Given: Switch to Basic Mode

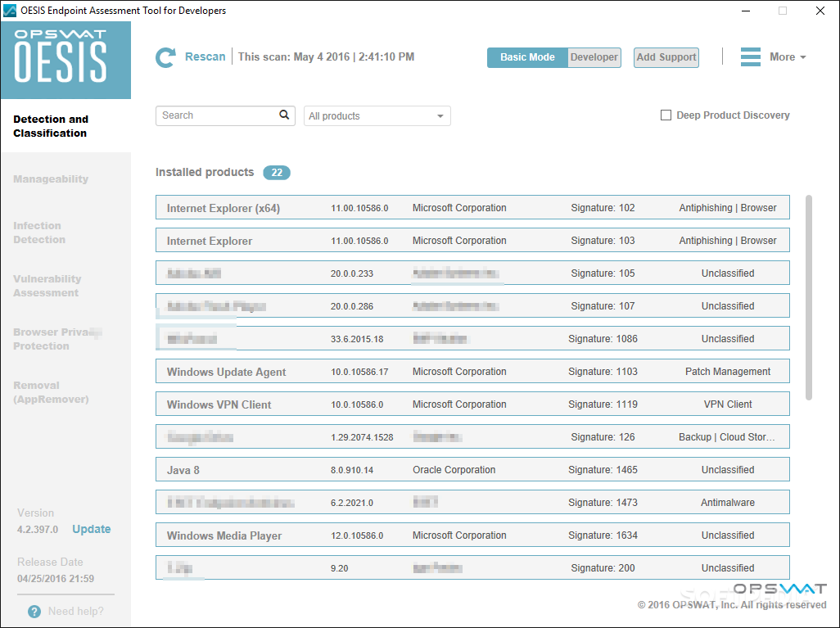Looking at the screenshot, I should [x=527, y=57].
